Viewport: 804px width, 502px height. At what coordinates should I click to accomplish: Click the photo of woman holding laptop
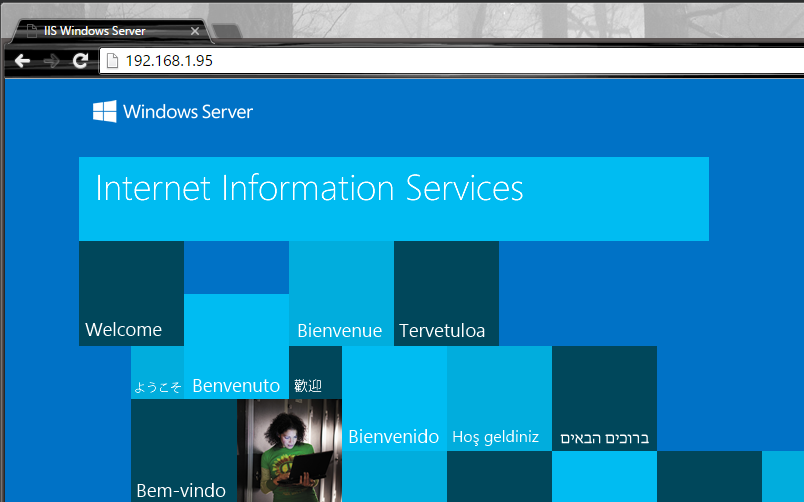tap(289, 451)
